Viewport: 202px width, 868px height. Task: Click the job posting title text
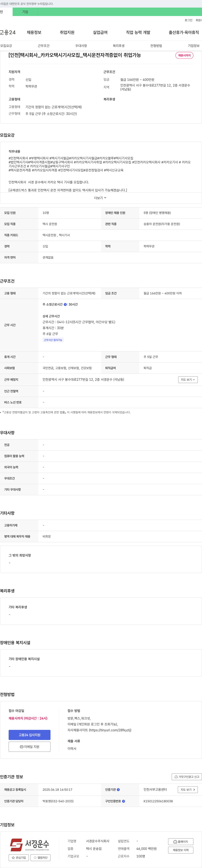coord(75,55)
